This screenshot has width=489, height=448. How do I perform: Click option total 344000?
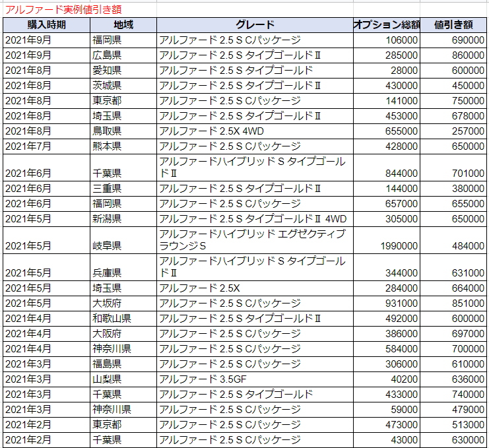tap(387, 267)
